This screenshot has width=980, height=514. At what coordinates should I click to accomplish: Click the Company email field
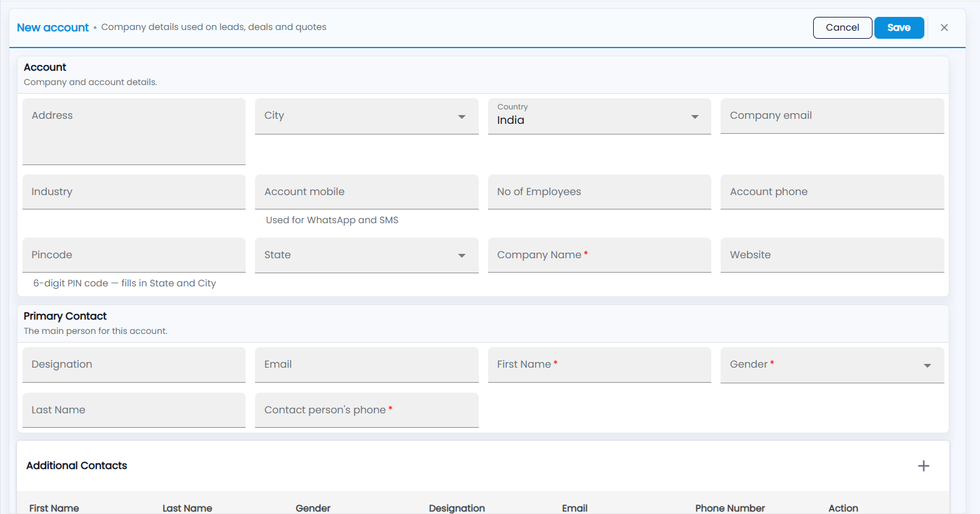[x=832, y=116]
